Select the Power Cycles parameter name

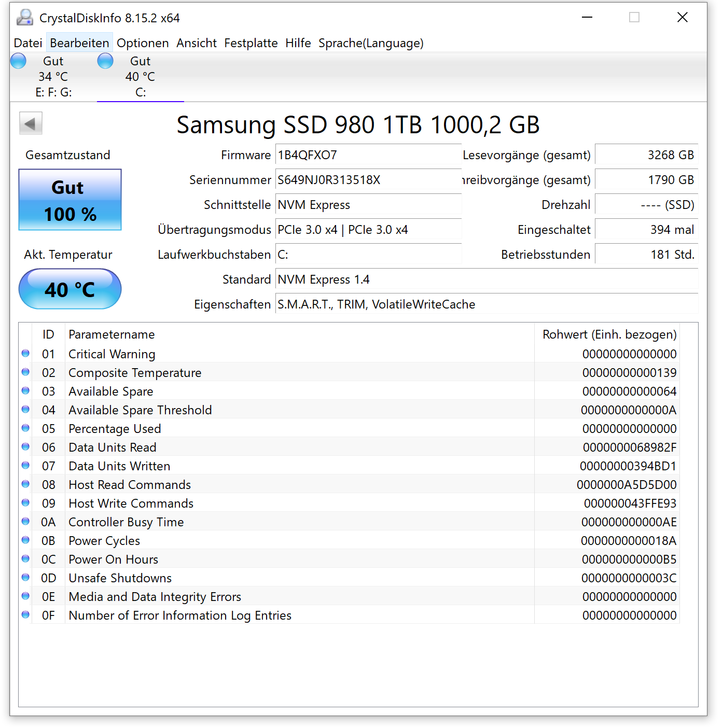104,541
